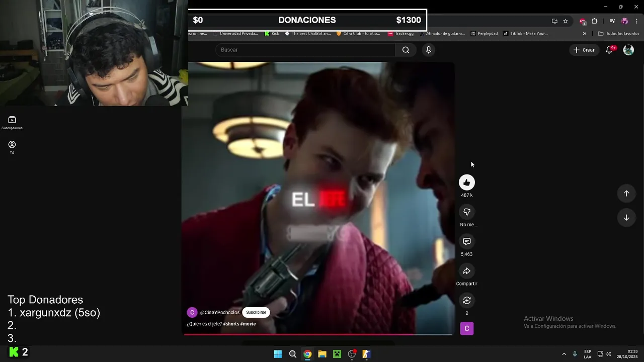Open the Universidad Privada bookmark

(x=235, y=34)
